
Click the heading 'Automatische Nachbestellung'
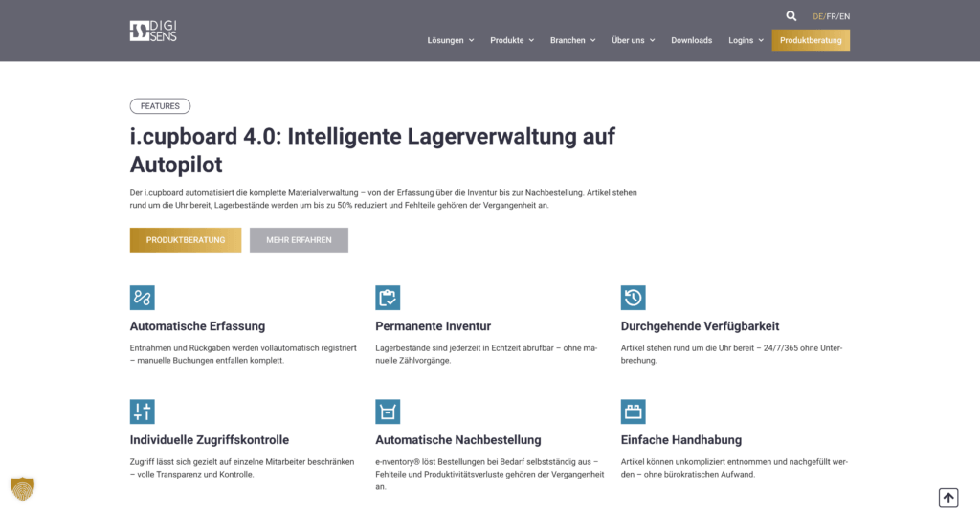click(x=458, y=440)
